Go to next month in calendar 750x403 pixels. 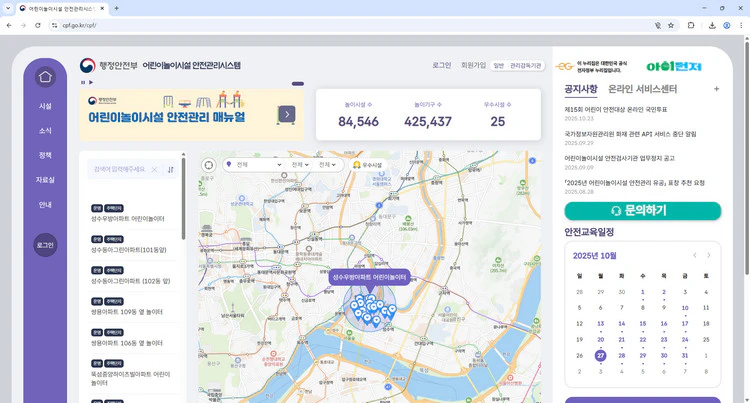coord(709,255)
